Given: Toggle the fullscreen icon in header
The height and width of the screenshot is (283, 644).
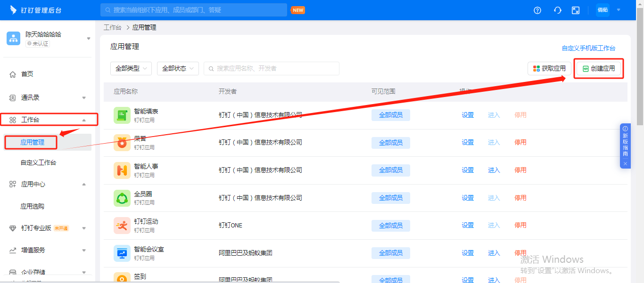Looking at the screenshot, I should click(576, 10).
